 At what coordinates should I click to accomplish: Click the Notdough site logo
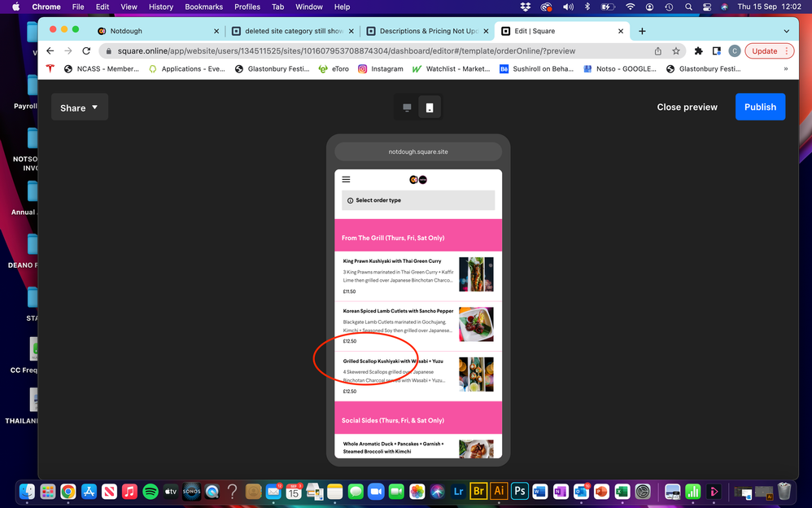(417, 179)
